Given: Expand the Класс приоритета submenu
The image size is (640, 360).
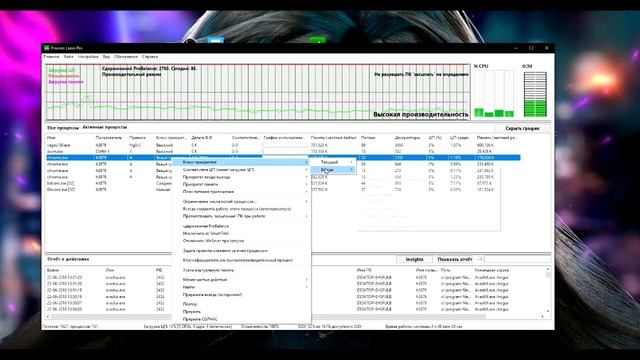Looking at the screenshot, I should coord(242,162).
